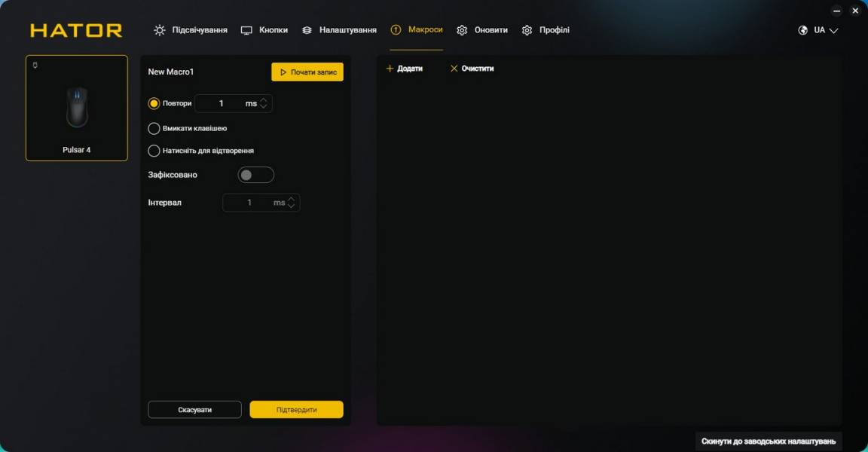Switch to the Кнопки tab

coord(264,30)
